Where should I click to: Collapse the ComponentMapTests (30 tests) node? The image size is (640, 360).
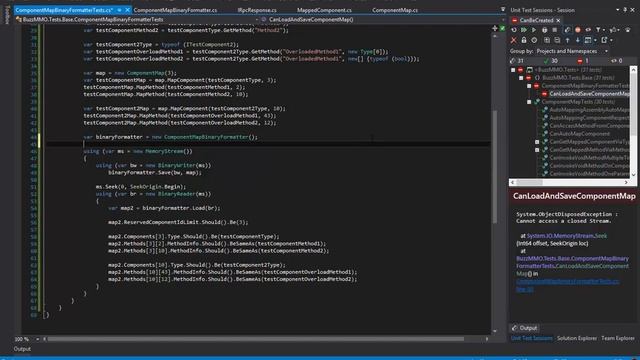coord(529,102)
